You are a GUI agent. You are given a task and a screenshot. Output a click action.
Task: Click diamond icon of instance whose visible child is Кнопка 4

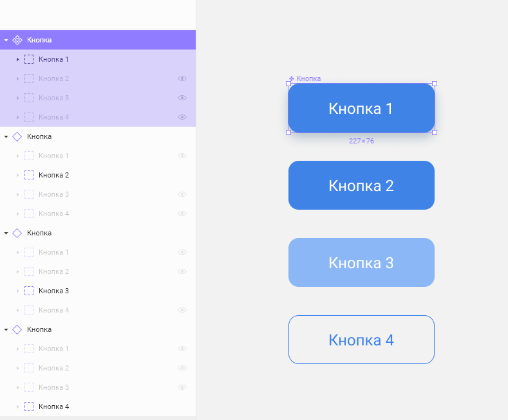(x=17, y=329)
